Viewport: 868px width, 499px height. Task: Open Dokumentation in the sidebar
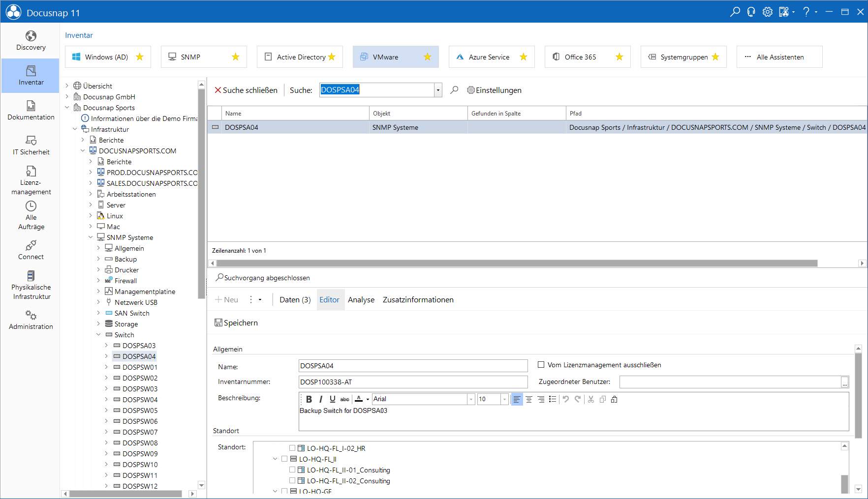coord(31,111)
